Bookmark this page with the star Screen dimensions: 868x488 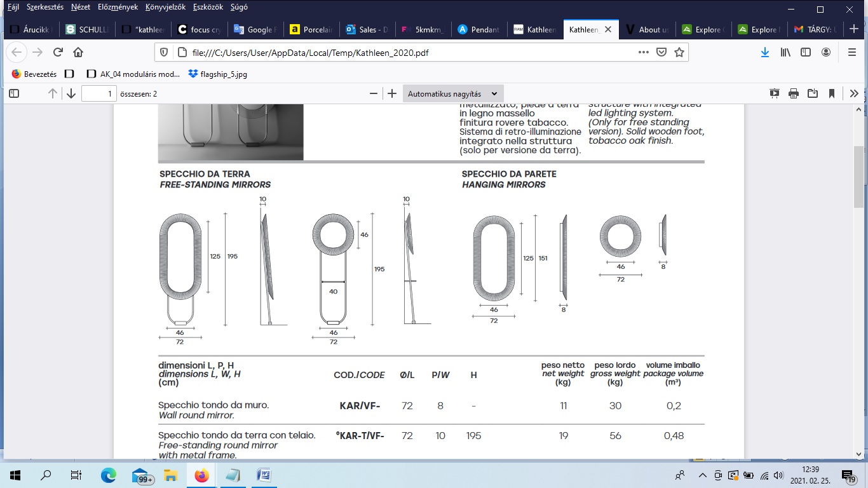[679, 52]
